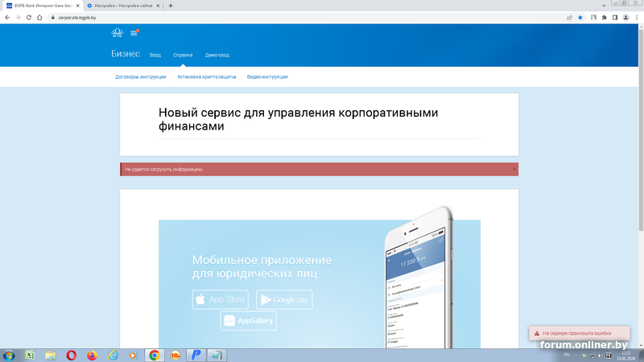This screenshot has width=644, height=362.
Task: Open the hamburger menu beside BGPB logo
Action: pyautogui.click(x=134, y=33)
